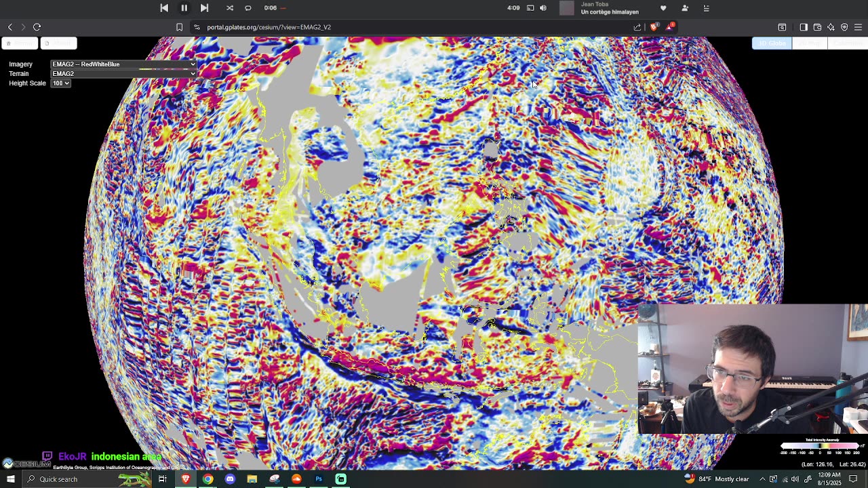868x488 pixels.
Task: Open the cast to device icon
Action: point(530,8)
